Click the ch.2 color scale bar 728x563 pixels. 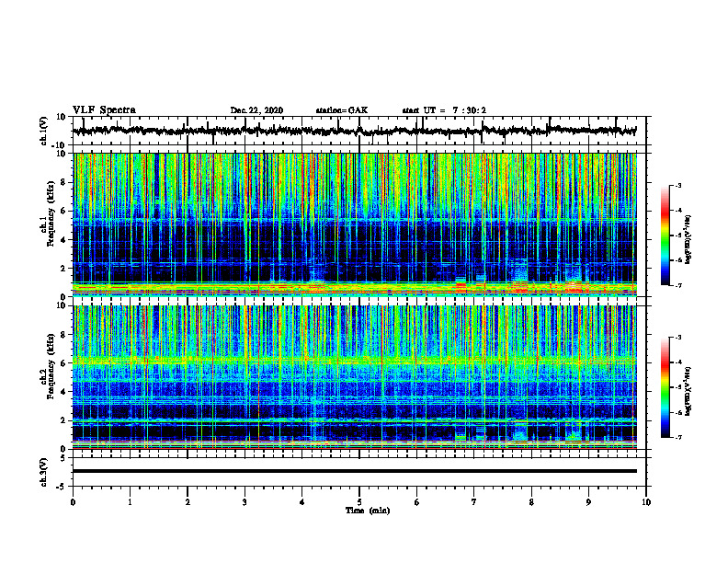pyautogui.click(x=665, y=387)
